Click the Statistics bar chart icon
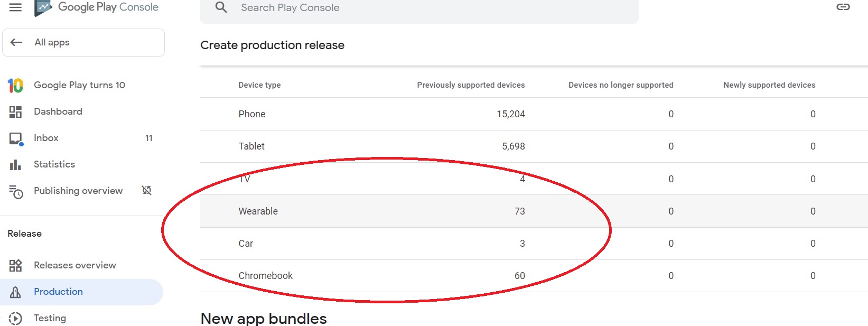 [x=15, y=165]
